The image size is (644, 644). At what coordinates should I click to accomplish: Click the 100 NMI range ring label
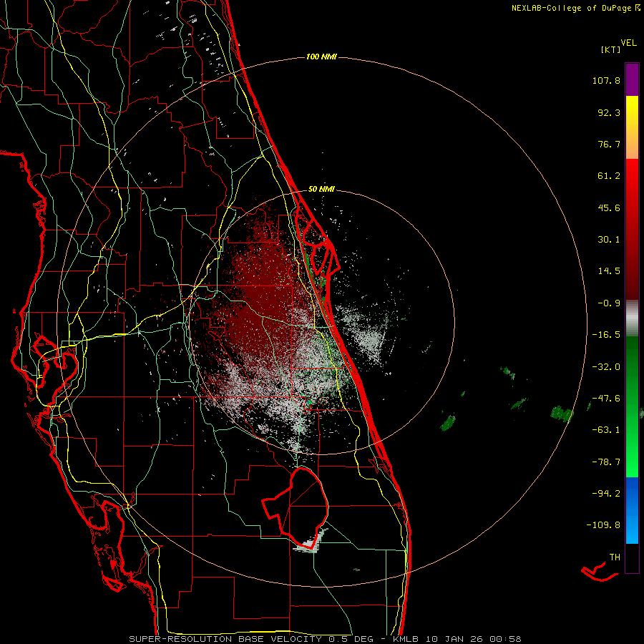click(321, 57)
